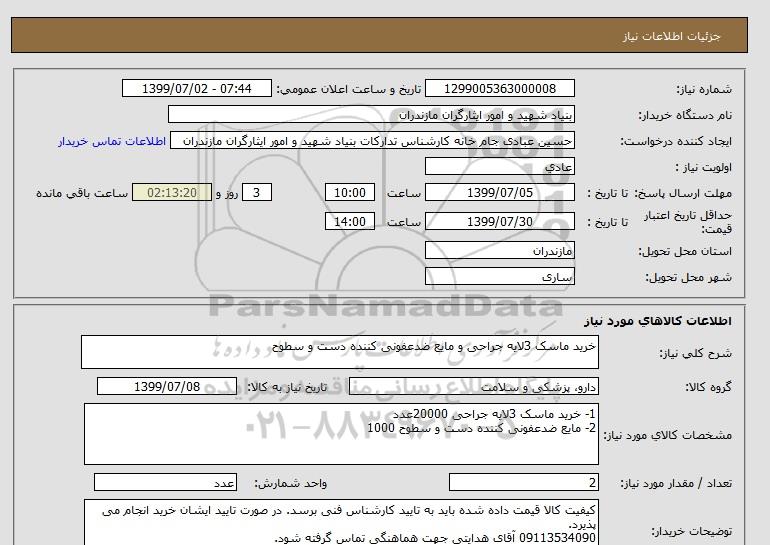This screenshot has width=770, height=545.
Task: Click the section heading اطلاعات کالاهای مورد نیاز
Action: [658, 321]
